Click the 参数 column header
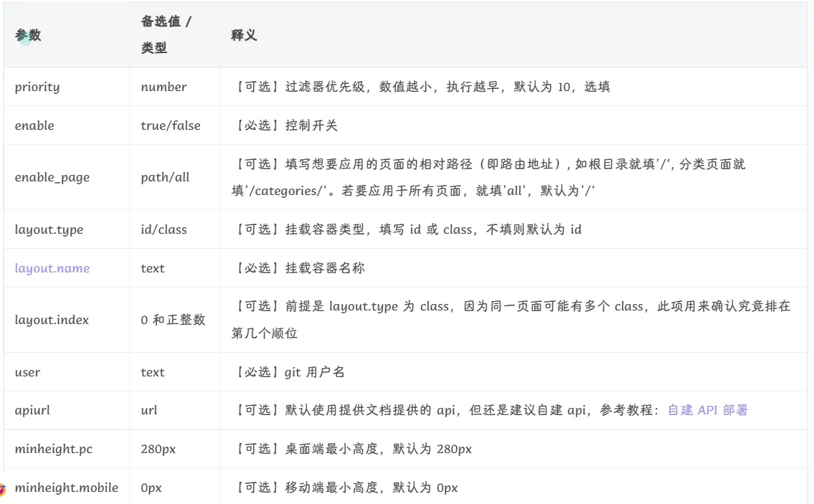The height and width of the screenshot is (504, 814). click(28, 35)
